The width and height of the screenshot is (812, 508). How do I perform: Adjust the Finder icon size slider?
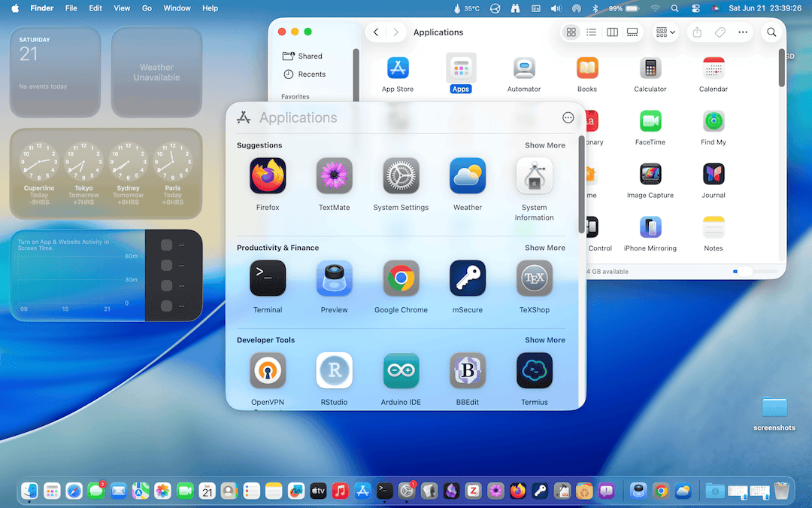pyautogui.click(x=744, y=272)
